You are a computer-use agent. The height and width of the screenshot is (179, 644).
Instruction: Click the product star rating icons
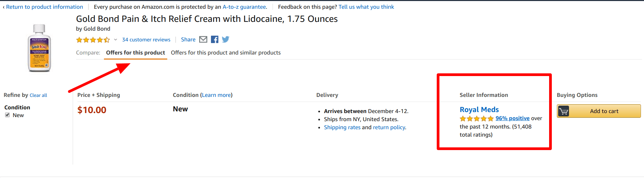click(x=93, y=40)
